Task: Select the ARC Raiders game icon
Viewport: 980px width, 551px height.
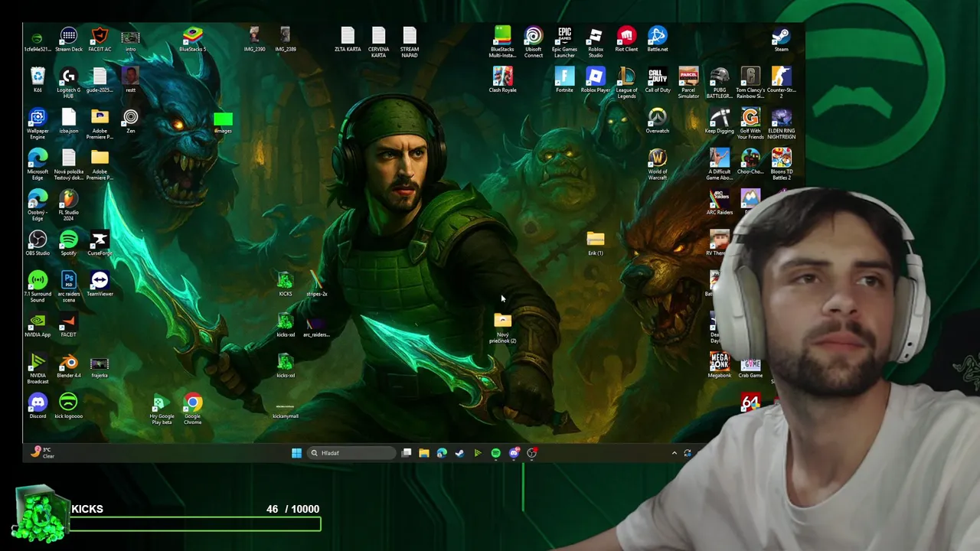Action: point(720,203)
